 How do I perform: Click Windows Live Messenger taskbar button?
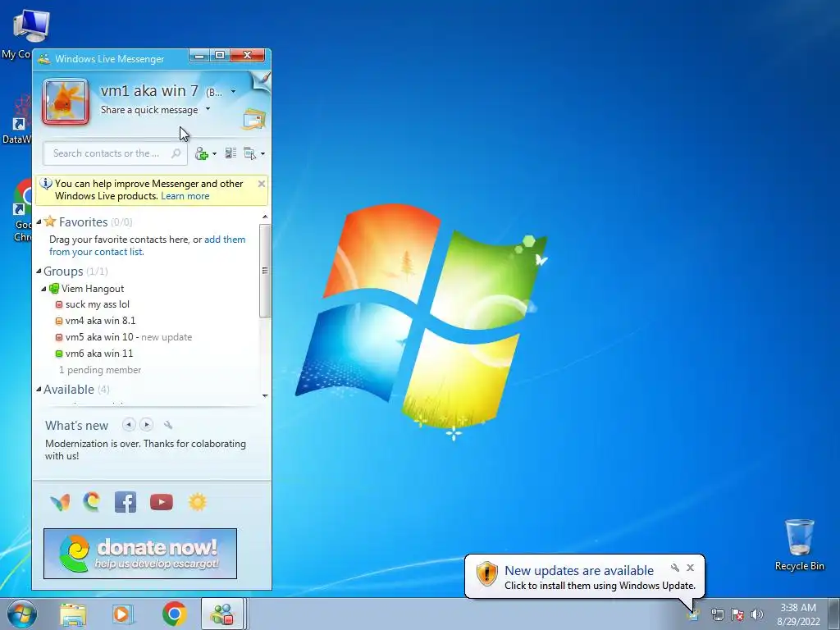(222, 614)
